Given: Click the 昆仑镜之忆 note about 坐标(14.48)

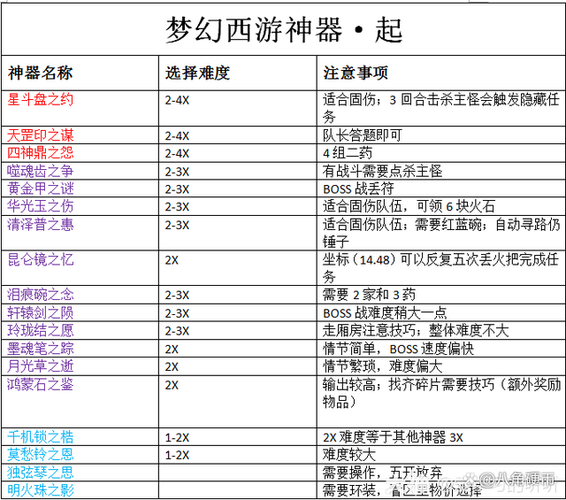Looking at the screenshot, I should coord(441,268).
